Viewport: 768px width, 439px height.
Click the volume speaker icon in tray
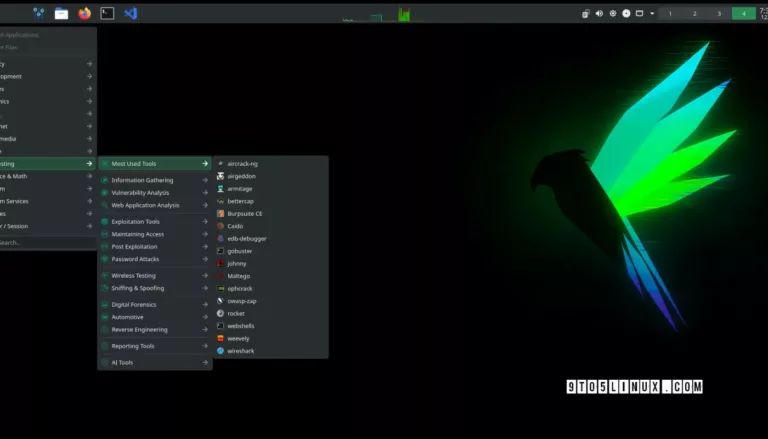click(x=599, y=13)
